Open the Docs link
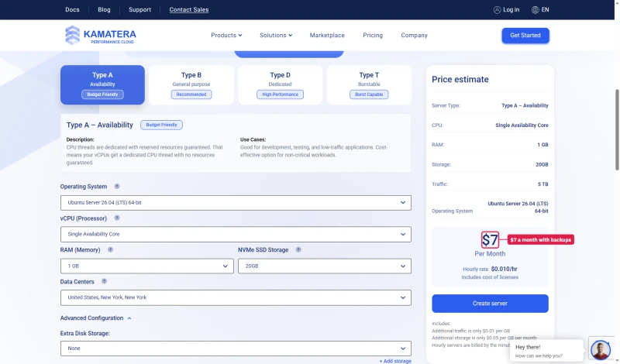Viewport: 620px width, 364px height. pos(72,9)
